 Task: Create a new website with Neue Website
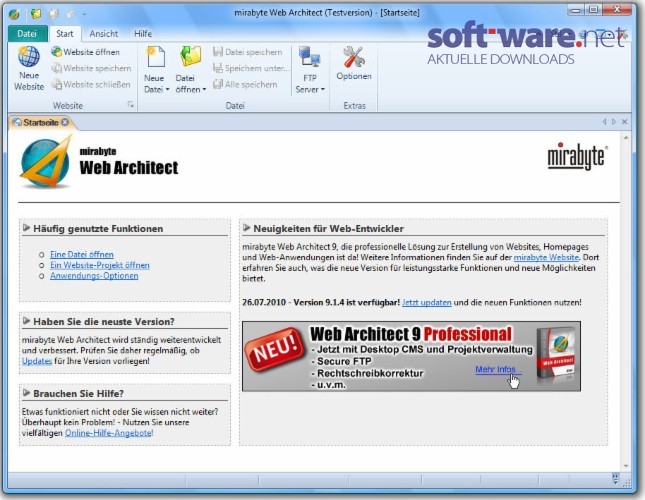[29, 68]
